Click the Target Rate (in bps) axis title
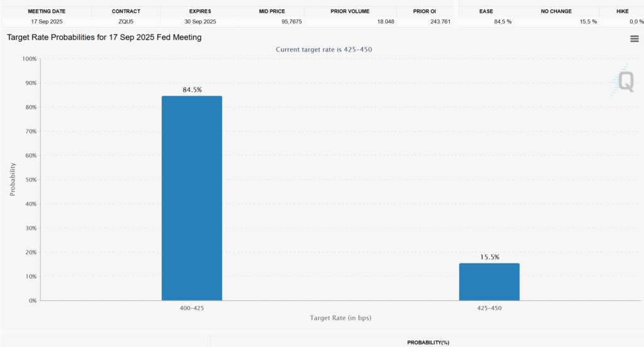This screenshot has width=644, height=347. pos(340,318)
